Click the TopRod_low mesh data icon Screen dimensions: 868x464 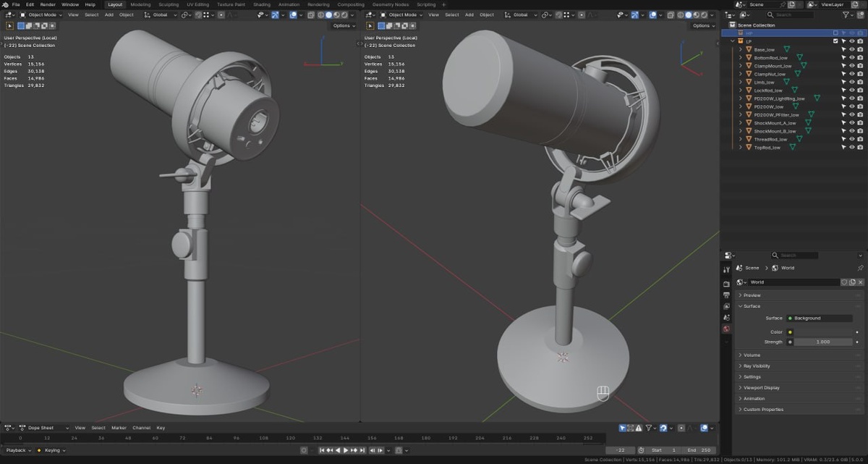(792, 147)
